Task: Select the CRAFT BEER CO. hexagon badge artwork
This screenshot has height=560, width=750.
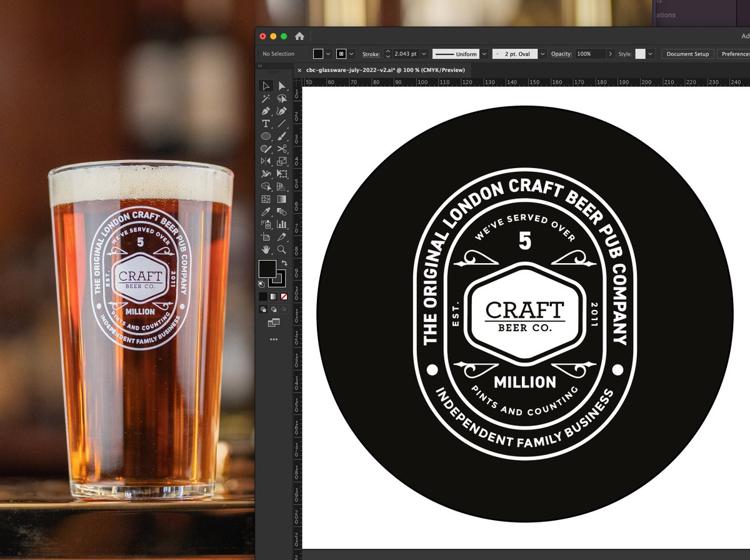Action: 525,314
